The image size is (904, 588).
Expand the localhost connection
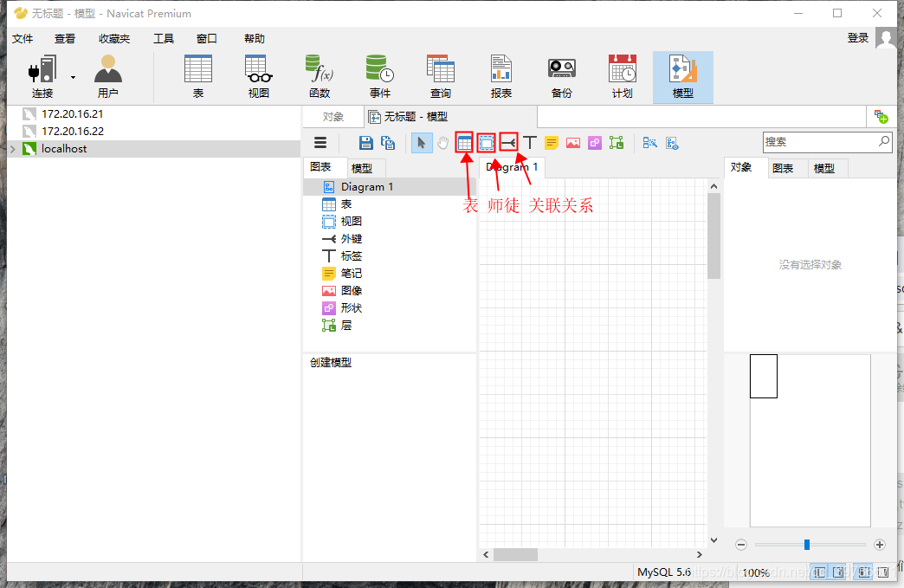pyautogui.click(x=13, y=149)
